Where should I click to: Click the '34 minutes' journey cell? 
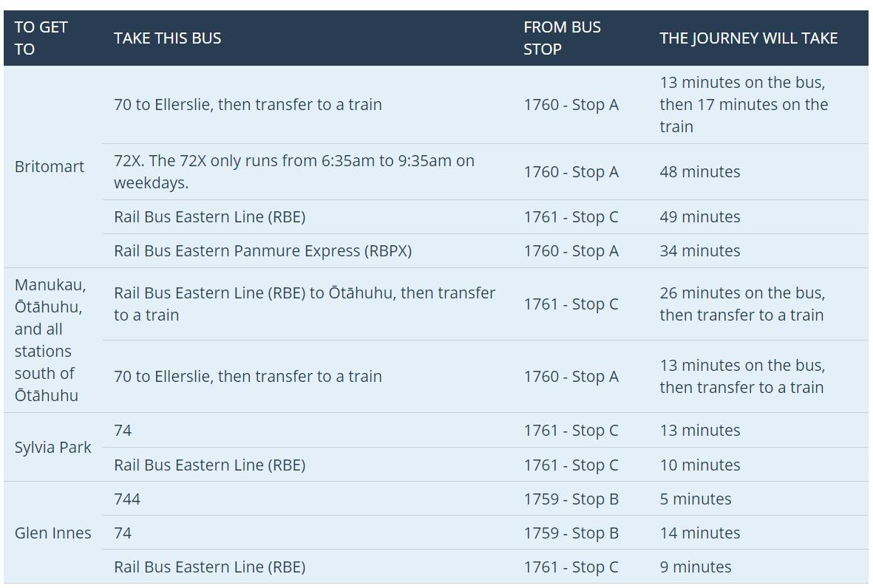pyautogui.click(x=700, y=251)
